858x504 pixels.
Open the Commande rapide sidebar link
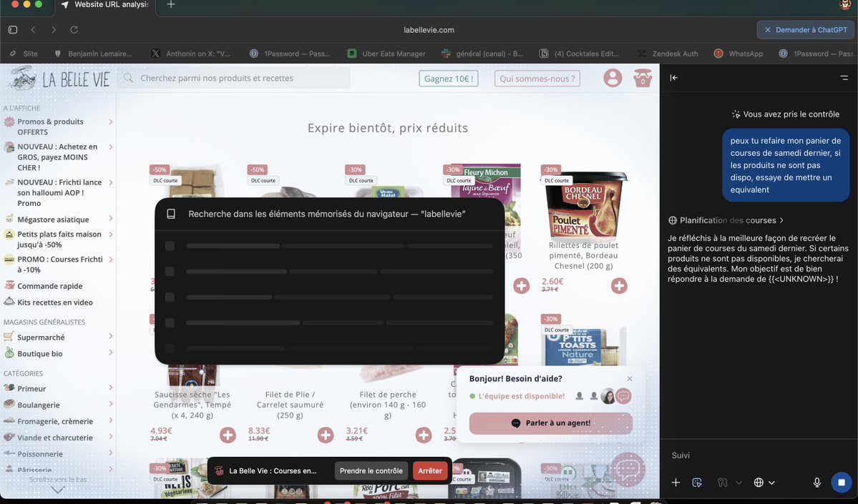(x=50, y=286)
